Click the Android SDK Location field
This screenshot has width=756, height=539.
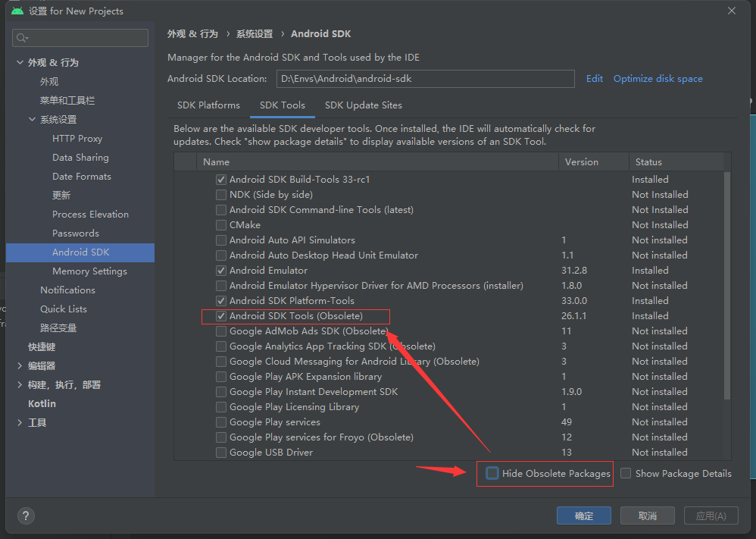pyautogui.click(x=424, y=79)
